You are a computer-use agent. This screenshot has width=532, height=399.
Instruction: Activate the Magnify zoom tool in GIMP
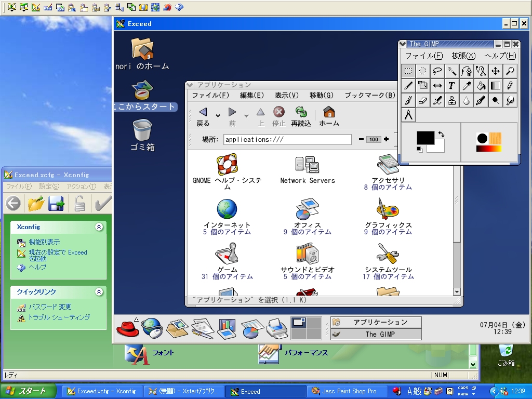point(510,71)
